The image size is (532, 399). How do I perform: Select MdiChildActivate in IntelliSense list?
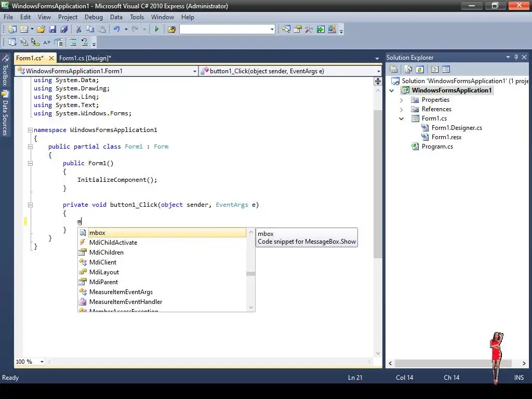162,243
